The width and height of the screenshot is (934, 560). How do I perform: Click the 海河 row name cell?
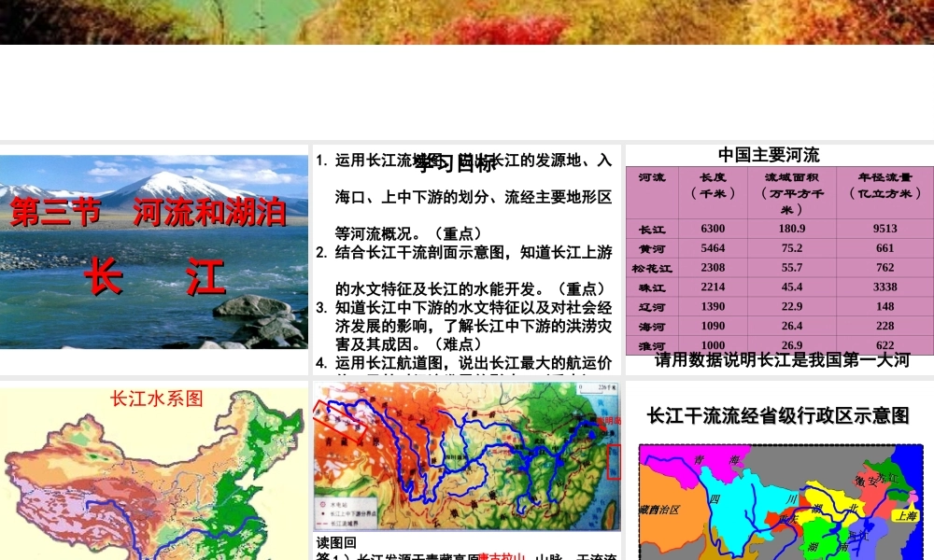652,327
